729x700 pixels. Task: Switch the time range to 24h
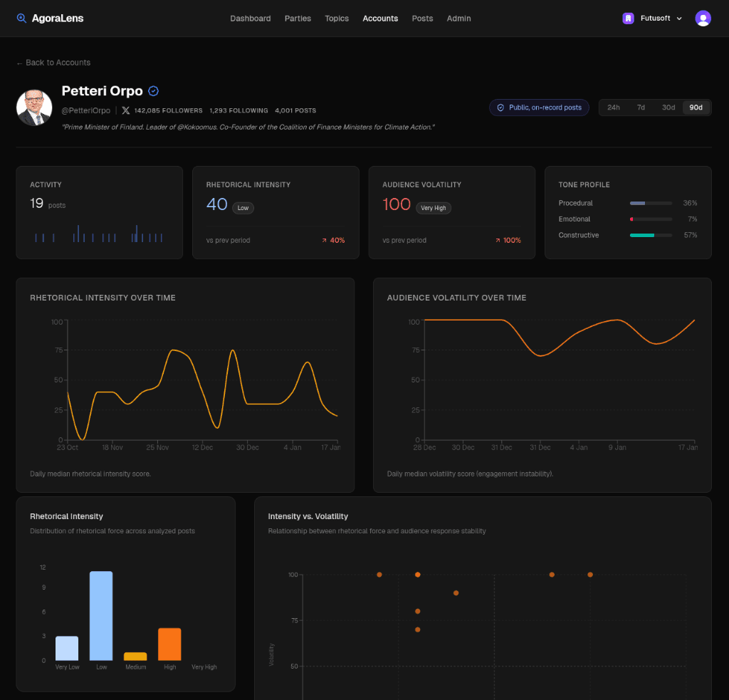click(x=613, y=107)
